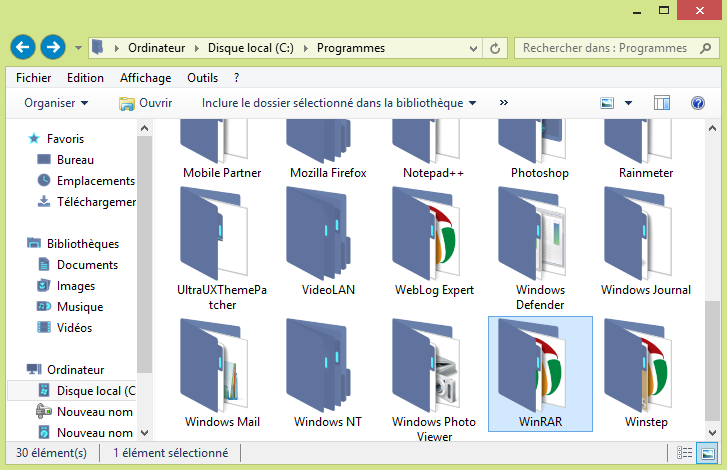Open view options dropdown arrow
Viewport: 727px width, 470px height.
628,103
